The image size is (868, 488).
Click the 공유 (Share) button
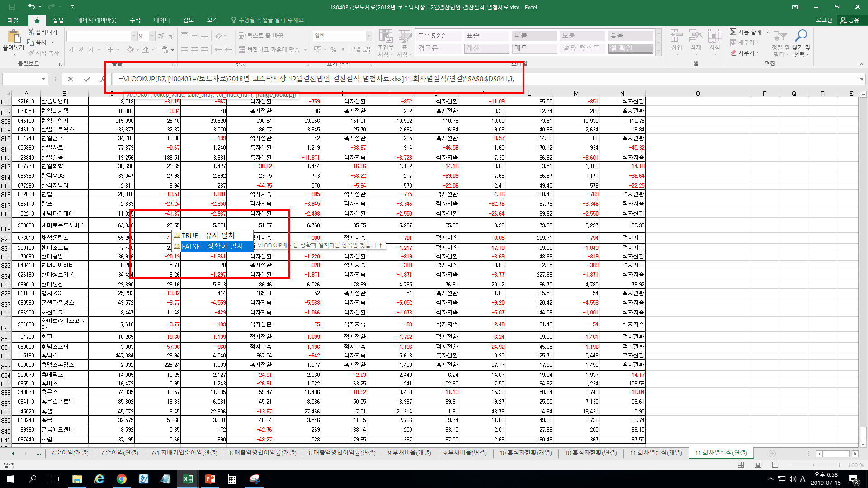(x=849, y=20)
